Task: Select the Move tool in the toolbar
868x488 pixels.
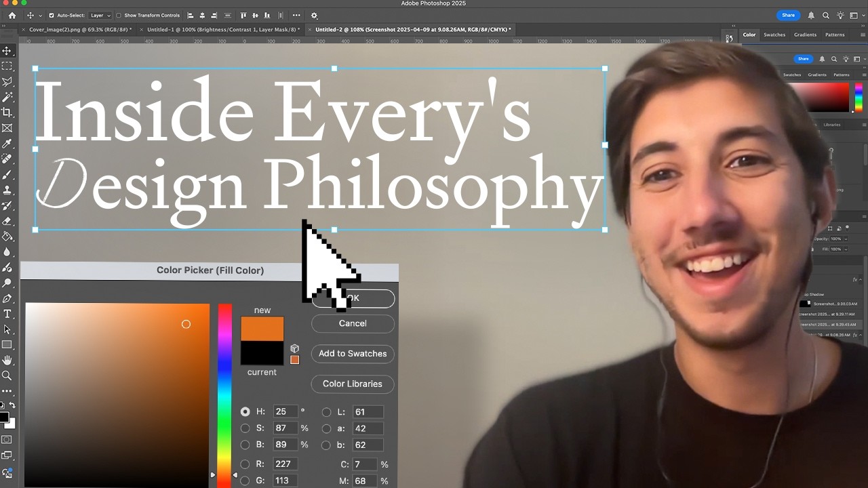Action: [7, 51]
